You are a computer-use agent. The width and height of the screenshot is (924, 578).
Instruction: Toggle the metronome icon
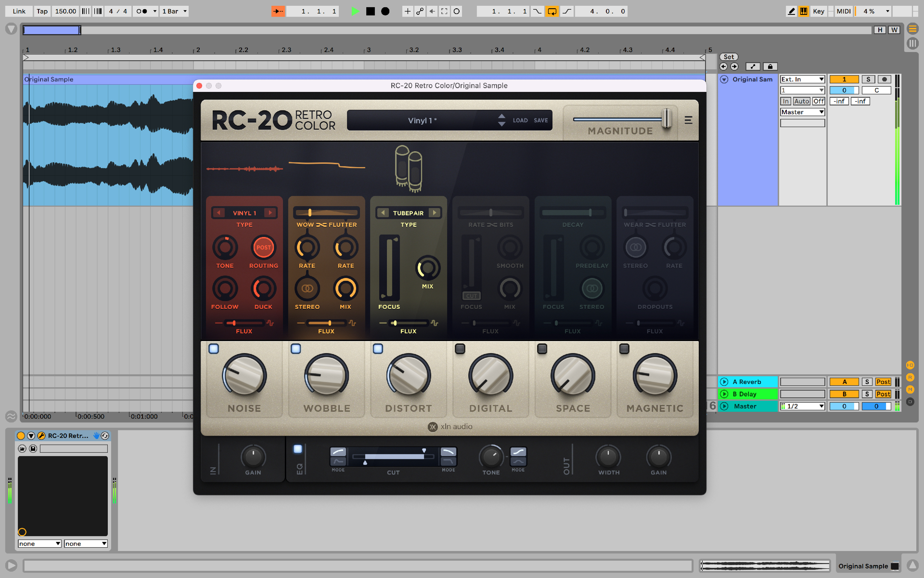[142, 11]
